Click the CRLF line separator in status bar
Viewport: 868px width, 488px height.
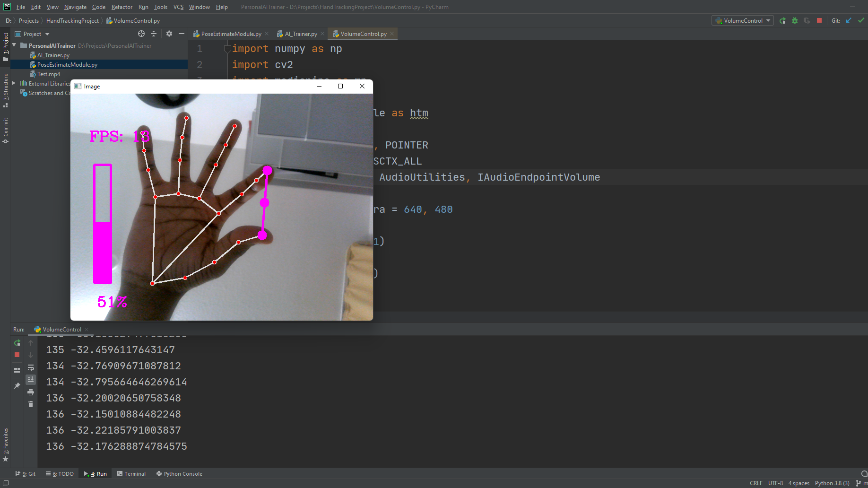755,483
